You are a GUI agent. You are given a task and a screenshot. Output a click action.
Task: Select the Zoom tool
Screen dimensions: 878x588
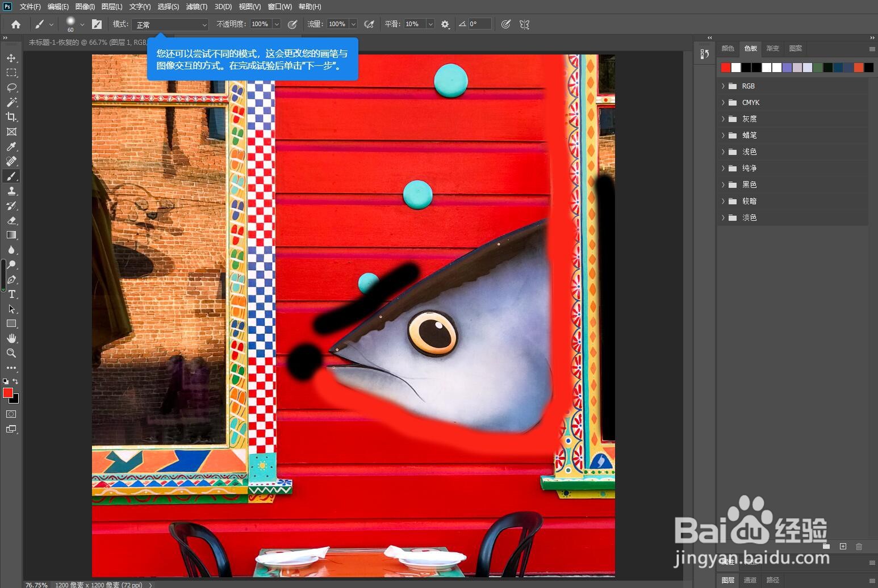[11, 353]
